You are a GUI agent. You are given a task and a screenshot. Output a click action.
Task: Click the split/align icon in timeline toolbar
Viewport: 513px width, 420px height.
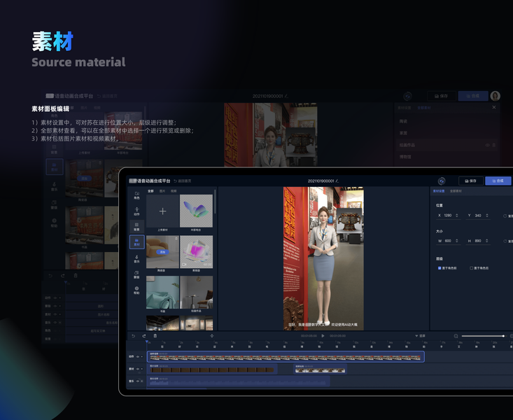coord(211,336)
